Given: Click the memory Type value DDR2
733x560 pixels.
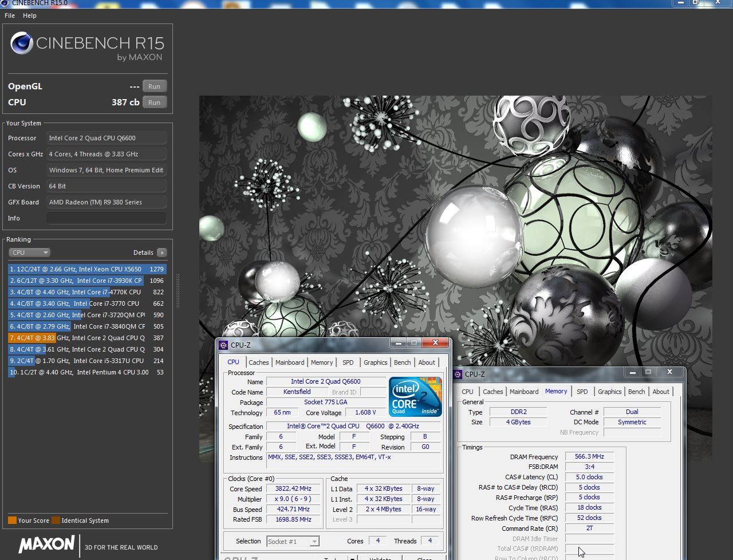Looking at the screenshot, I should pyautogui.click(x=519, y=412).
